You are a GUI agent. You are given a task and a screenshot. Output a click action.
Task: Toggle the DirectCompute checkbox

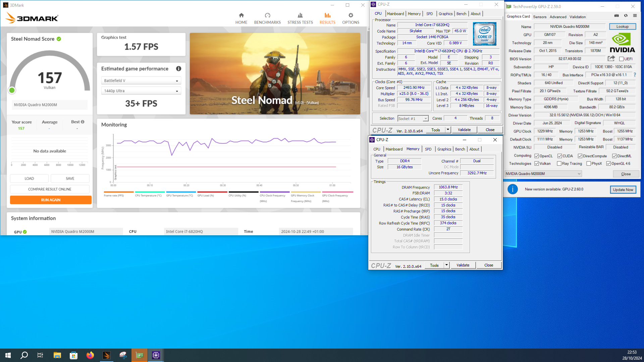580,156
